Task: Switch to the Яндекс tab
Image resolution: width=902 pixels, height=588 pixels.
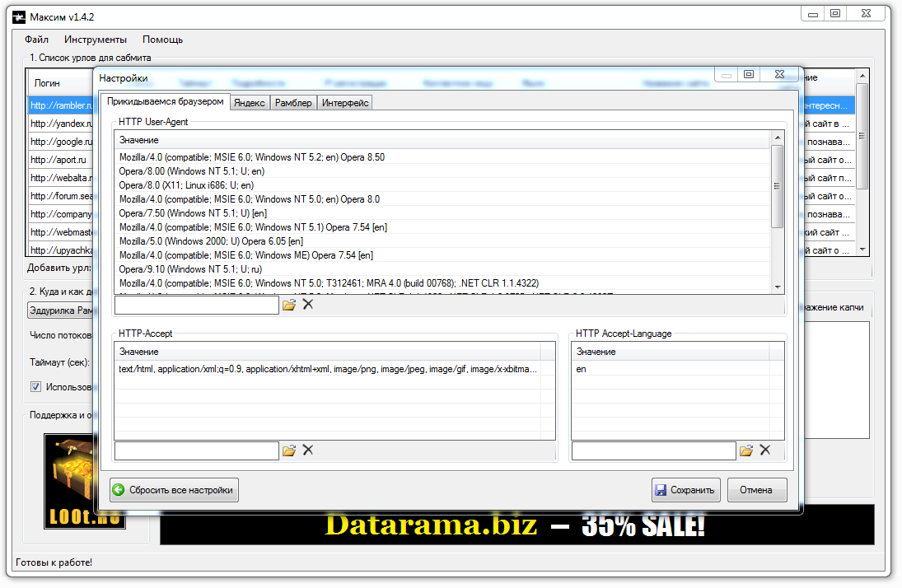Action: point(249,102)
